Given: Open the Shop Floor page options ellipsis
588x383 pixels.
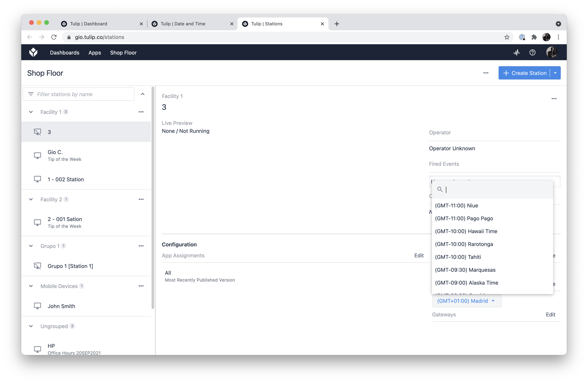Looking at the screenshot, I should pos(486,73).
